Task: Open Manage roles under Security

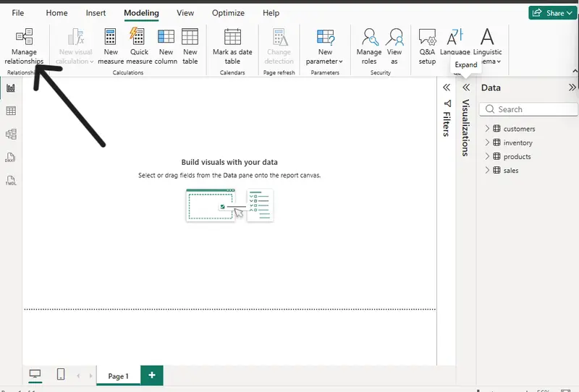Action: click(x=369, y=46)
